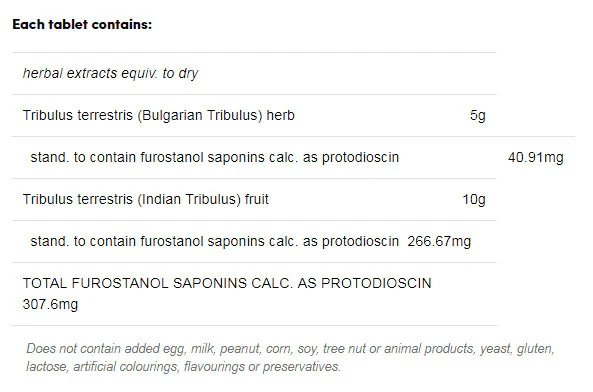Click TOTAL FUROSTANOL SAPONINS heading text

tap(227, 283)
